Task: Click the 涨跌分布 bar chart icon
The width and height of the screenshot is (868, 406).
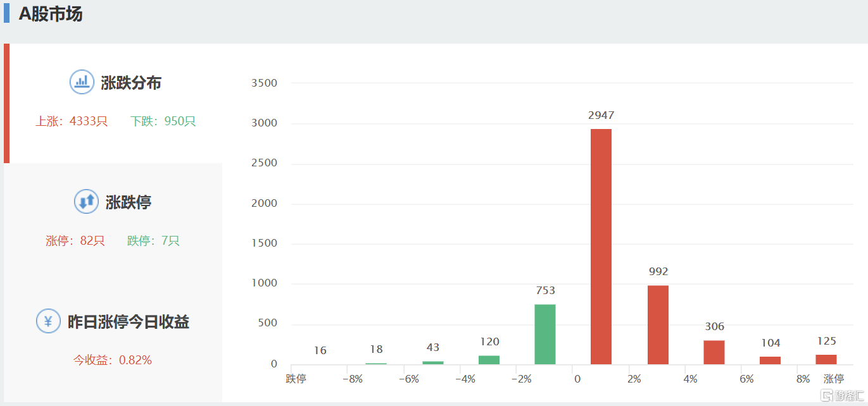Action: click(82, 82)
